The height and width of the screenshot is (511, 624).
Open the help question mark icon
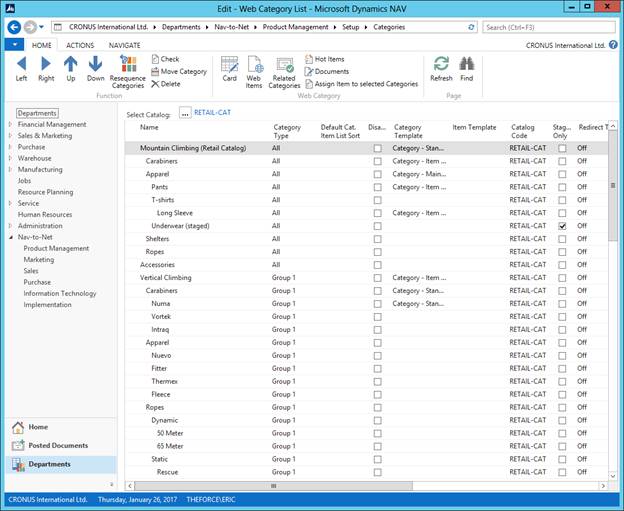613,45
